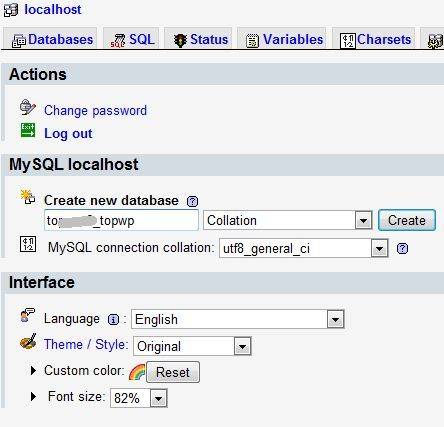Screen dimensions: 444x427
Task: Open help icon beside connection collation
Action: [x=402, y=249]
